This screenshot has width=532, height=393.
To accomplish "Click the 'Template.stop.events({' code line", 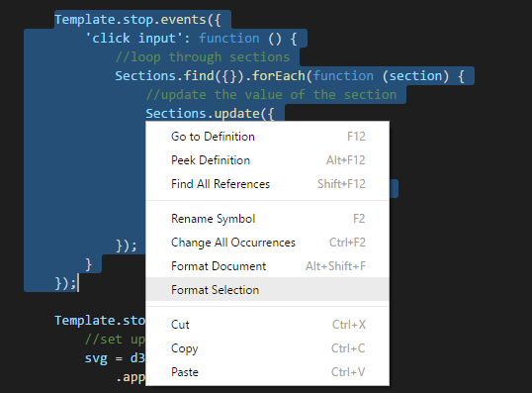I will 137,20.
